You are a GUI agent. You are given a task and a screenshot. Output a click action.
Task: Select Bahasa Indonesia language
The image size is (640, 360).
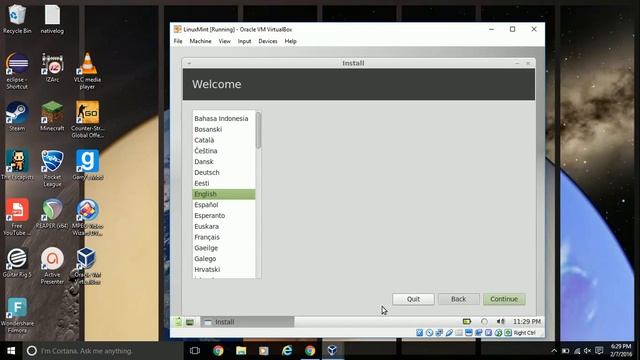pyautogui.click(x=224, y=118)
